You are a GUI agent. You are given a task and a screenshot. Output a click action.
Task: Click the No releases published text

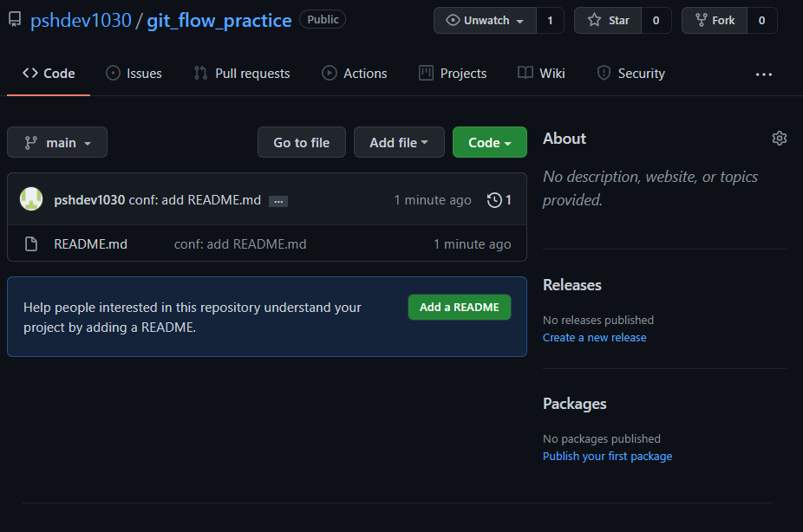coord(598,321)
